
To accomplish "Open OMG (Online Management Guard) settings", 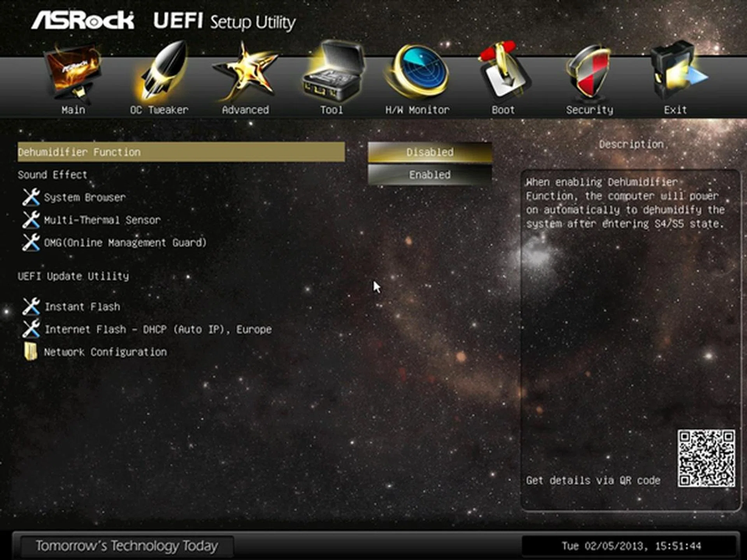I will (125, 243).
